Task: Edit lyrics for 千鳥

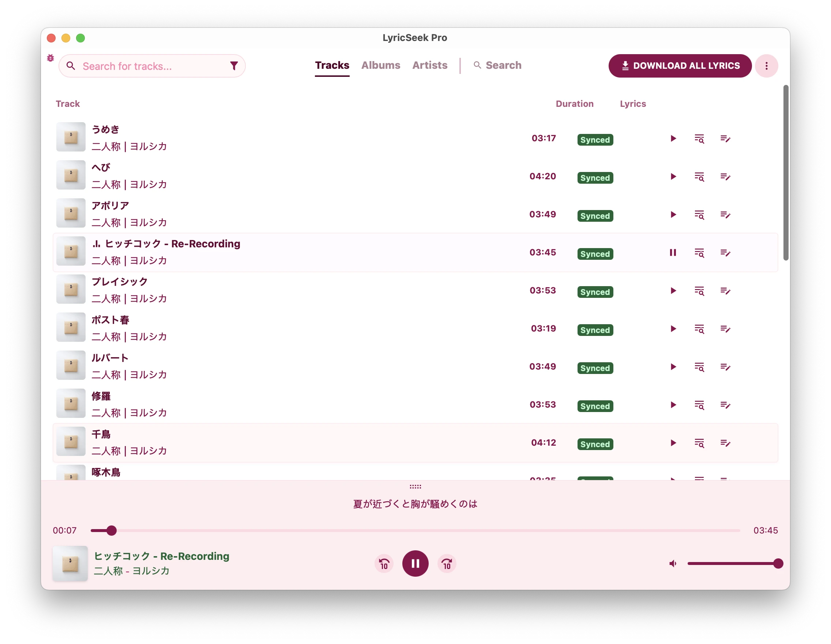Action: pyautogui.click(x=725, y=443)
